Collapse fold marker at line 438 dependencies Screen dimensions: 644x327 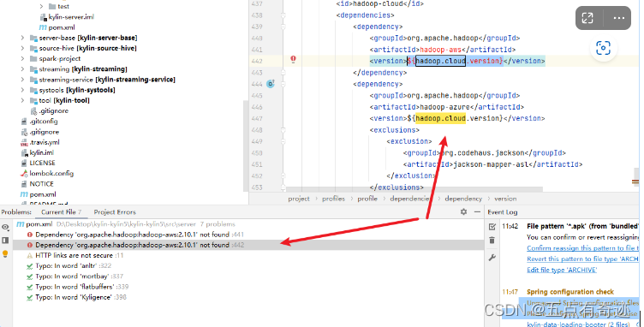tap(283, 15)
